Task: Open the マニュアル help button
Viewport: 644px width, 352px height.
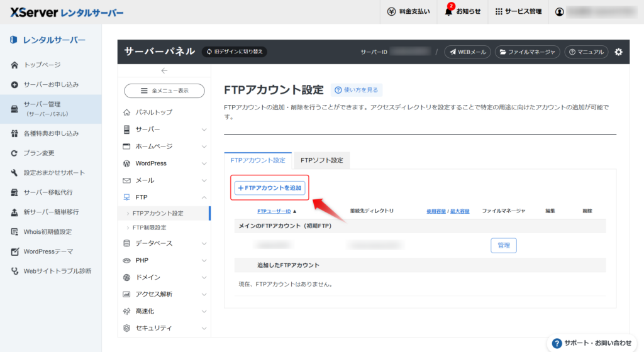Action: coord(586,52)
